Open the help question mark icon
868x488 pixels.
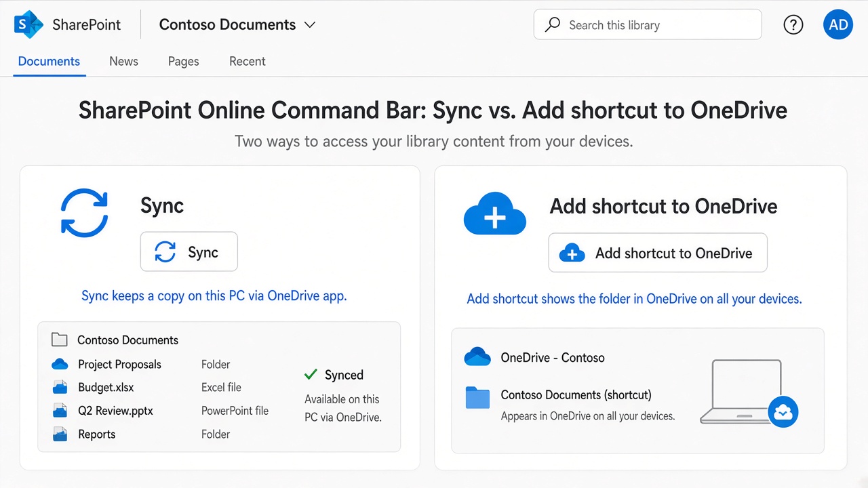(x=793, y=25)
